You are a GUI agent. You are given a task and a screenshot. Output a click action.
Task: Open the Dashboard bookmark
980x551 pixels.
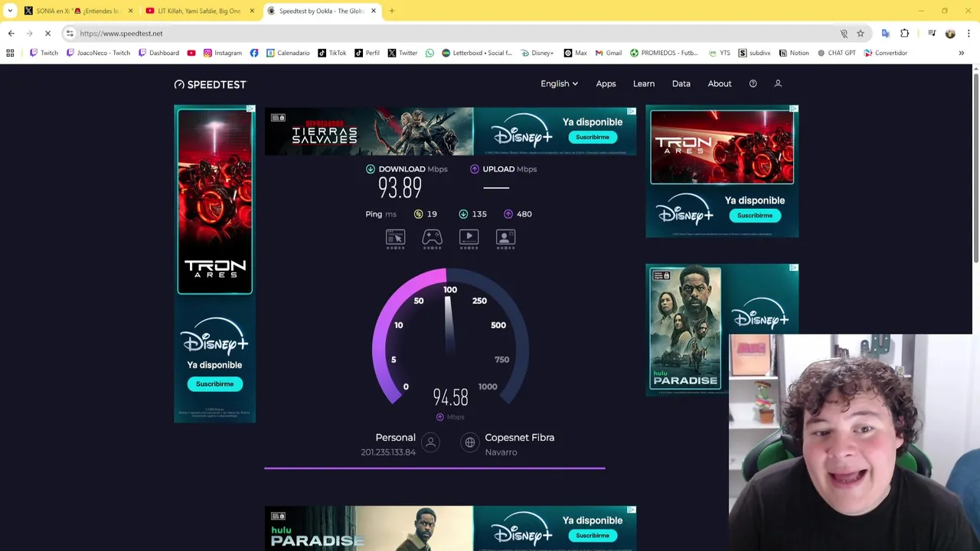coord(158,53)
